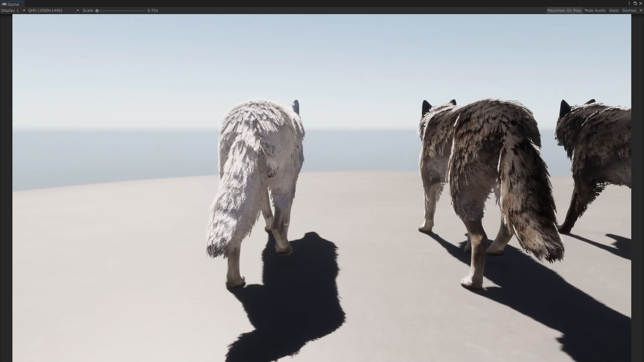Toggle Mute Audio for the Game view
The height and width of the screenshot is (362, 644).
595,10
